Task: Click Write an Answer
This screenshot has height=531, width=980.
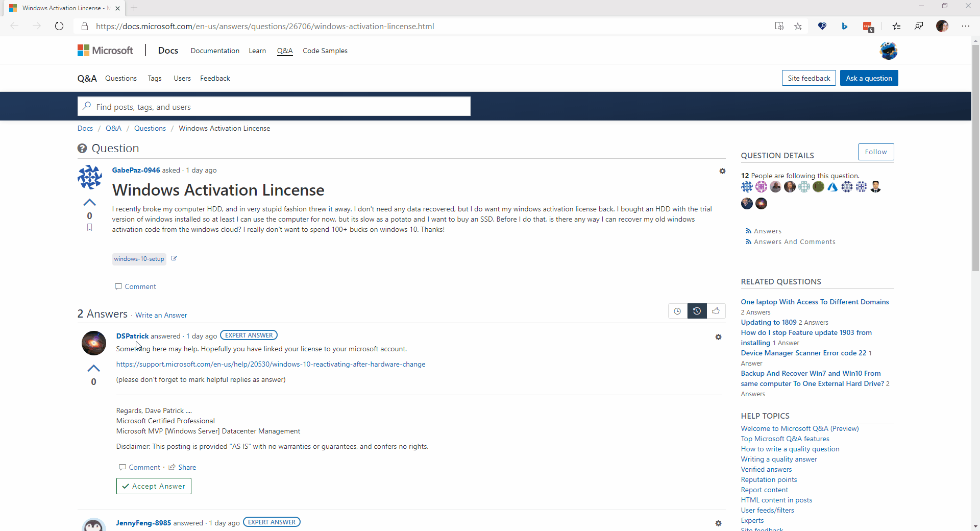Action: click(161, 316)
